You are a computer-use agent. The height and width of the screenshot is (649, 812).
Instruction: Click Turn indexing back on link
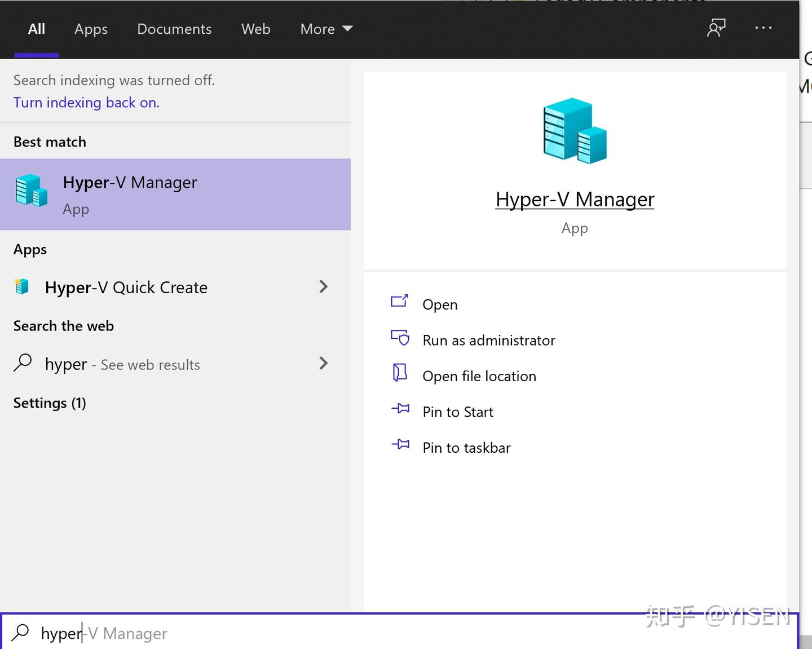86,103
